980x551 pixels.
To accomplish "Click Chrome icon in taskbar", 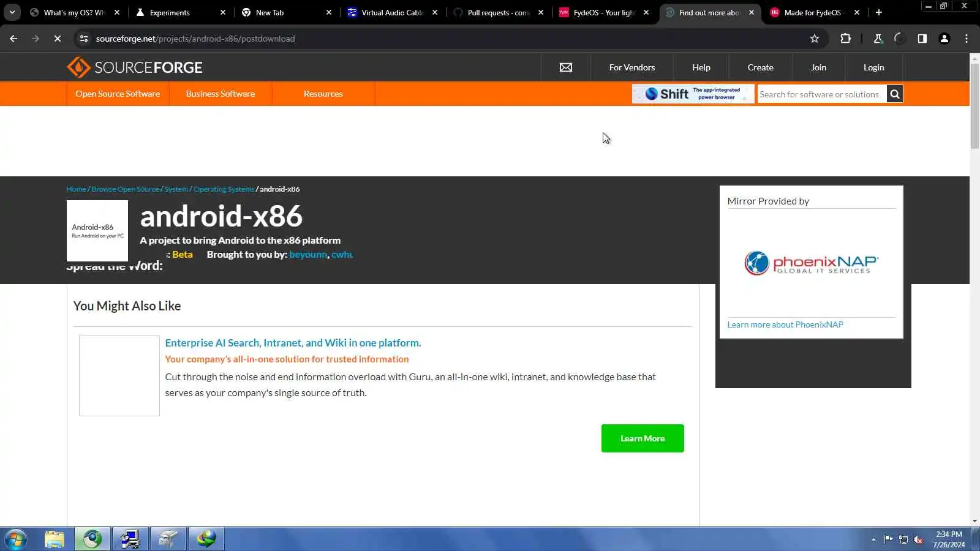I will [x=92, y=539].
